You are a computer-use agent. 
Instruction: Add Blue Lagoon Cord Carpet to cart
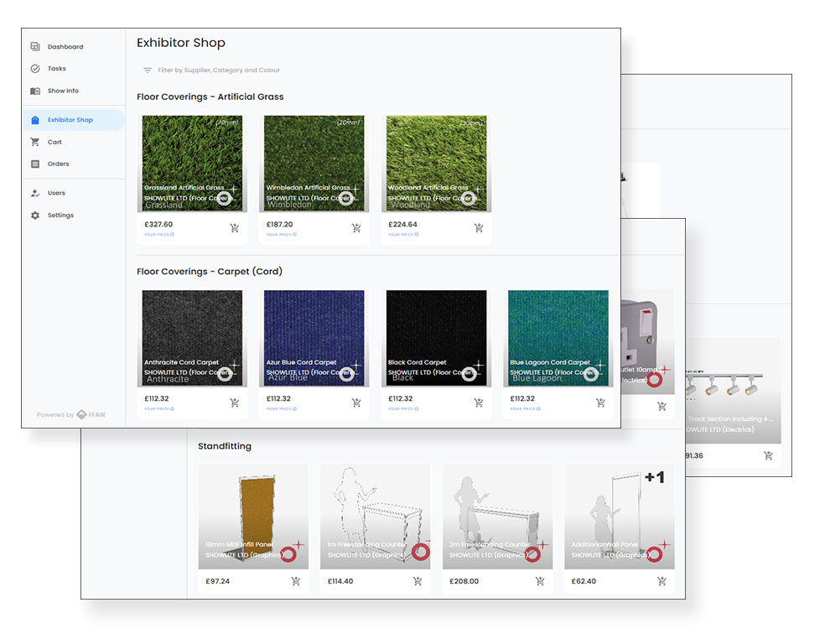click(600, 402)
